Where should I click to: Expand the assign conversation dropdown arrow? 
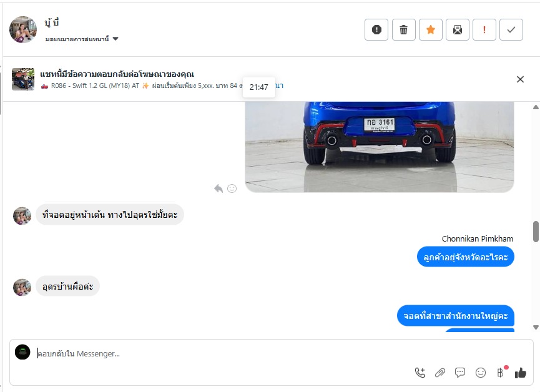115,39
